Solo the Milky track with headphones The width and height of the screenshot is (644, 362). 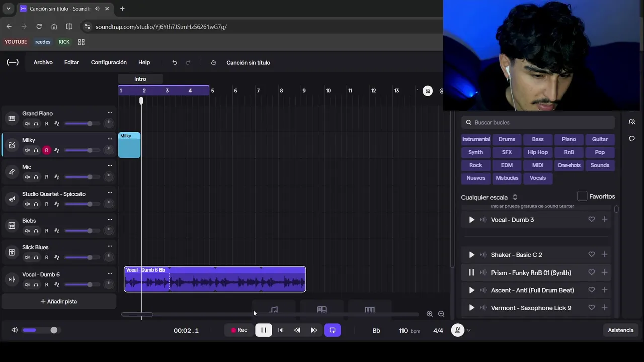point(36,150)
